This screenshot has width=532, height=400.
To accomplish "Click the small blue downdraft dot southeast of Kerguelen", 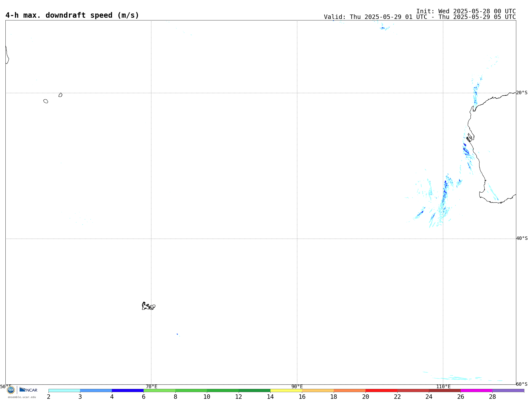I will pyautogui.click(x=177, y=334).
